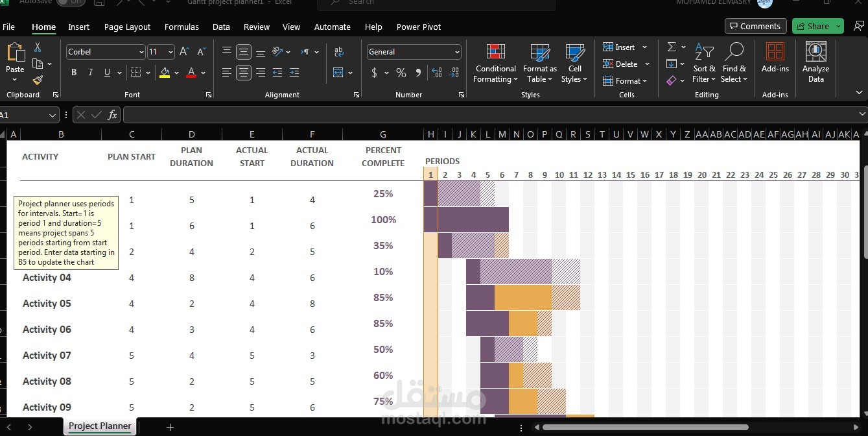Open the Font dialog launcher
Screen dimensions: 868x436
pyautogui.click(x=209, y=95)
